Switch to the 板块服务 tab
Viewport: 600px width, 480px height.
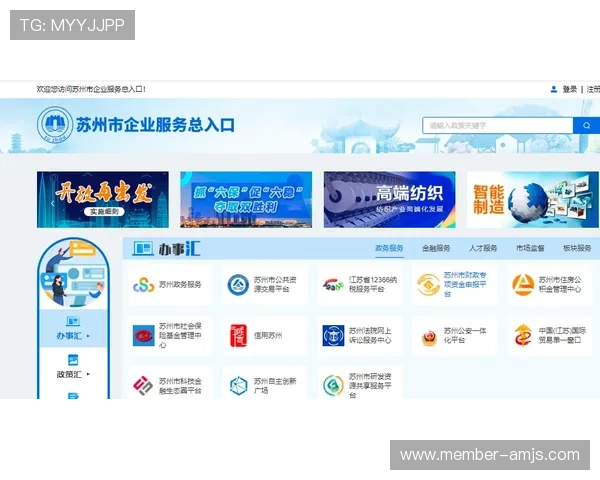pos(577,248)
